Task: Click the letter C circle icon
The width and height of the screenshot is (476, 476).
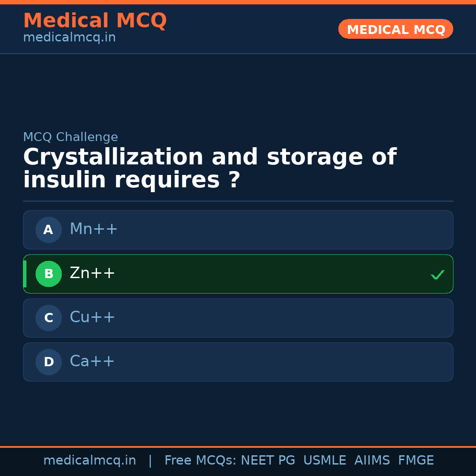Action: click(48, 318)
